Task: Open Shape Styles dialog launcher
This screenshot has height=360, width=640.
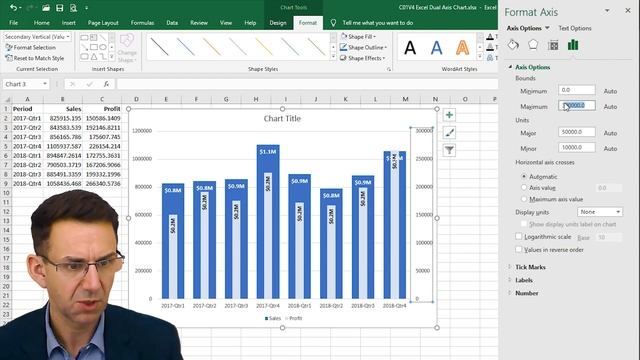Action: (x=389, y=69)
